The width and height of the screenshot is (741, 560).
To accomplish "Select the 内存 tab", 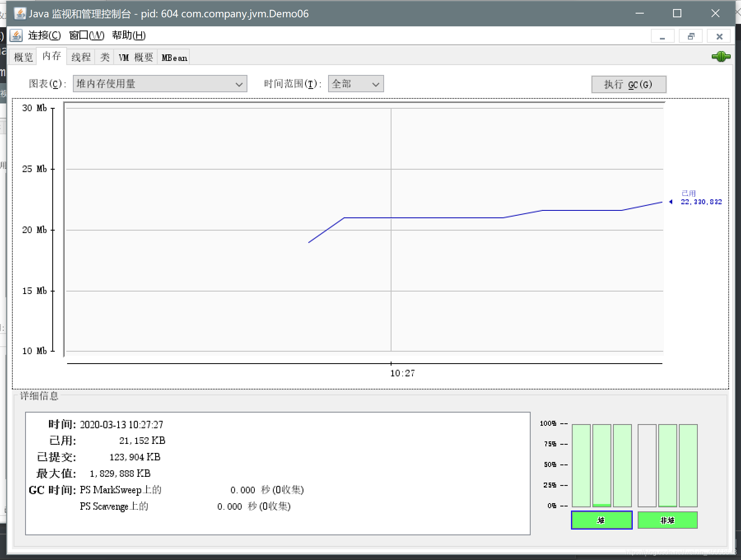I will [51, 56].
